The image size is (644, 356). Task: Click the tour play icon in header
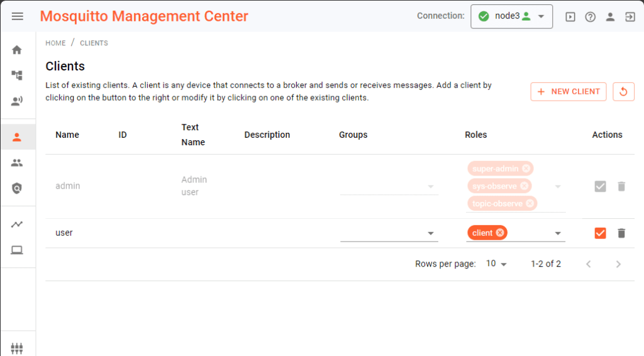(570, 17)
